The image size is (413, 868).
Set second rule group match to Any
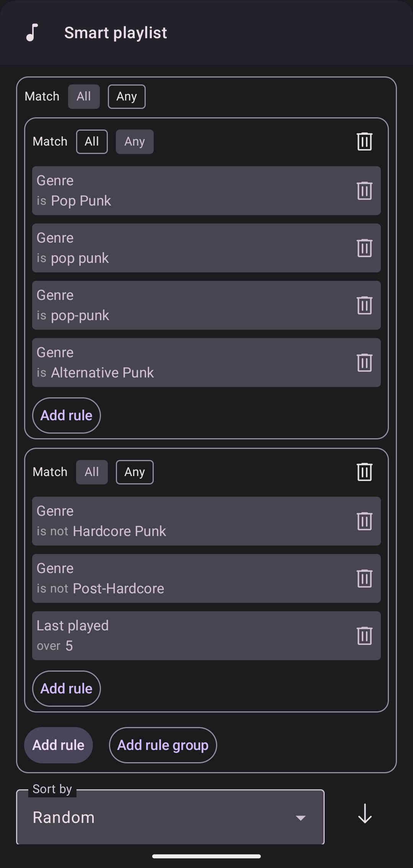135,472
